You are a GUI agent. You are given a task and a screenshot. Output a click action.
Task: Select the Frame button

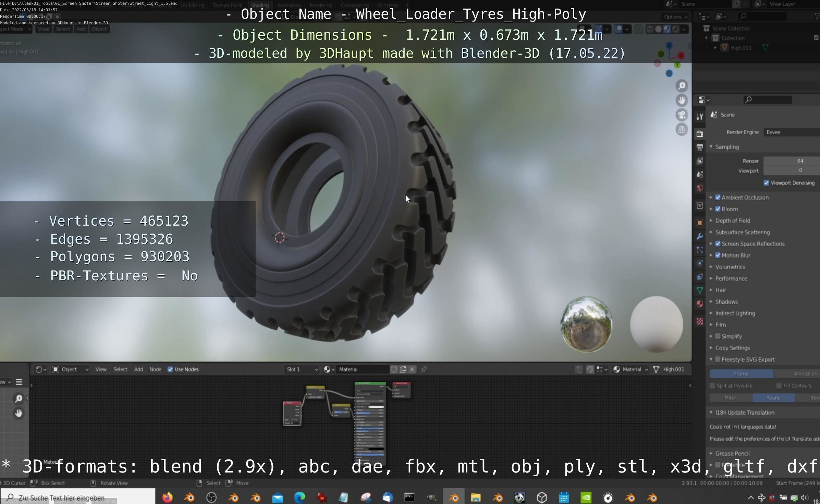coord(741,374)
